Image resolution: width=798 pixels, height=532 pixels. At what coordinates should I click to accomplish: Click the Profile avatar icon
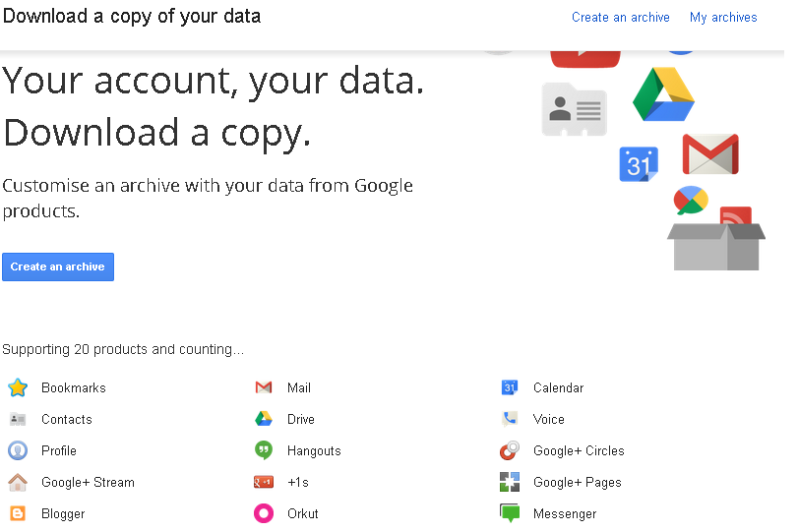click(x=18, y=450)
